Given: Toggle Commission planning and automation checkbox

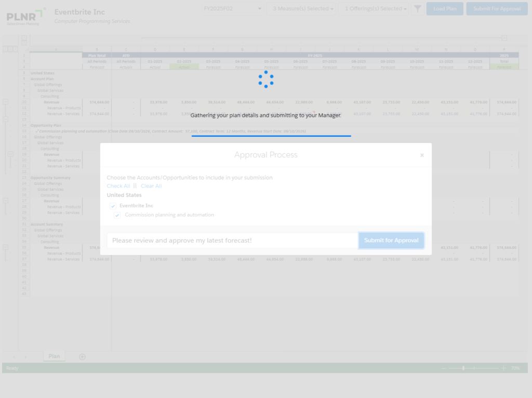Looking at the screenshot, I should (117, 215).
